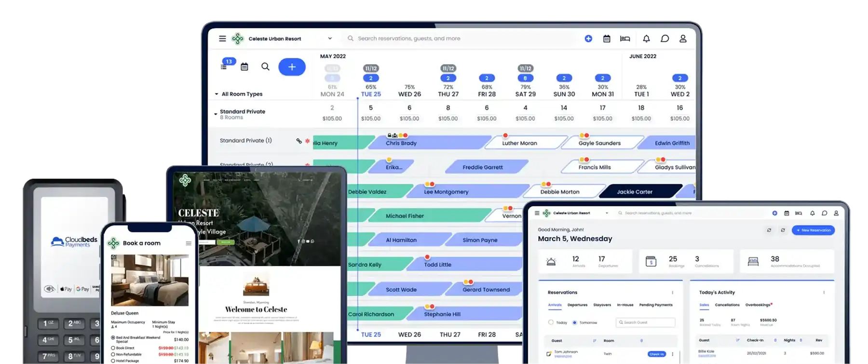Click blue add icon in dashboard tablet top bar
The width and height of the screenshot is (868, 364).
[x=774, y=213]
